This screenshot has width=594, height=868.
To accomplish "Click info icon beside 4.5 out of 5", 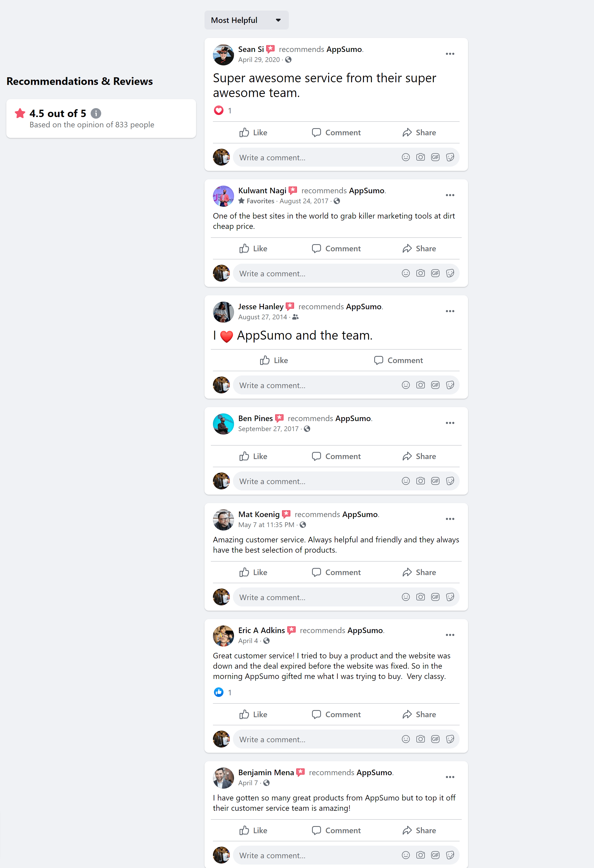I will (x=96, y=113).
